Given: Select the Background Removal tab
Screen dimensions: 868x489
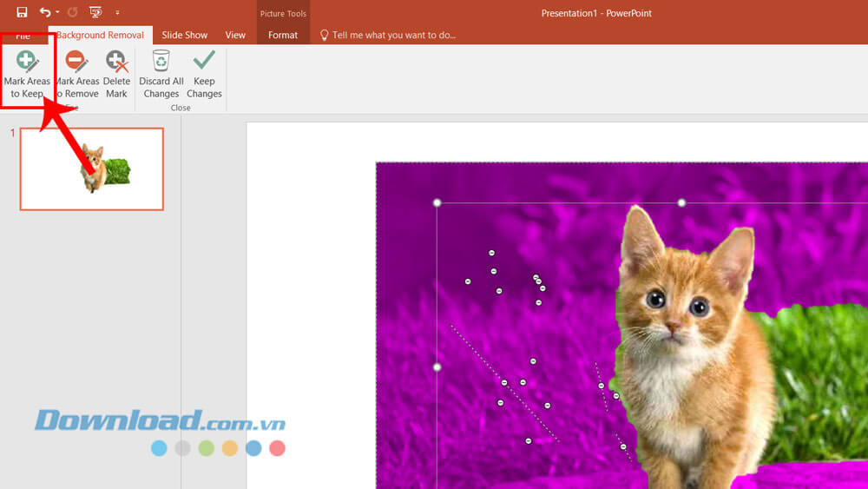Looking at the screenshot, I should (x=100, y=36).
